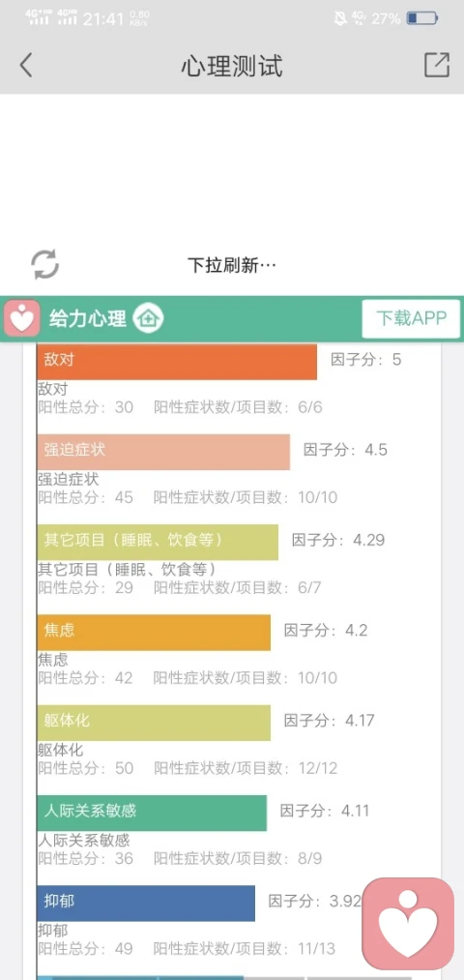Tap the 给力心理 heart logo
The image size is (464, 980).
[x=22, y=318]
